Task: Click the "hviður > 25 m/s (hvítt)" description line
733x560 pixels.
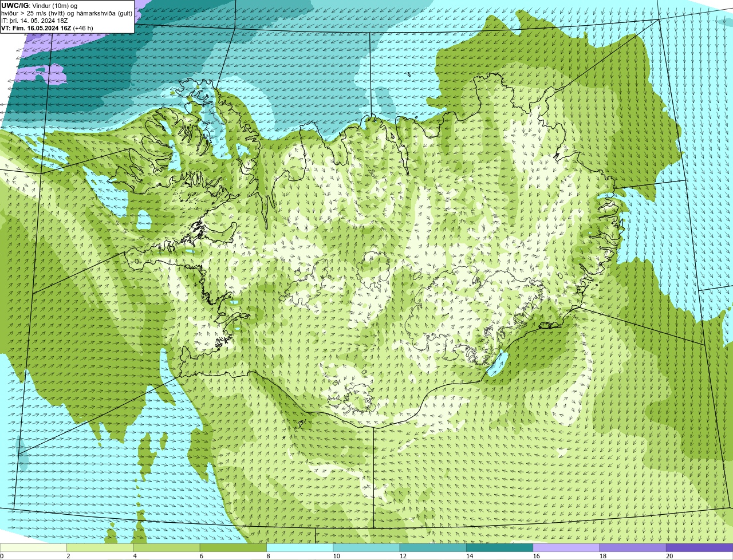Action: tap(67, 13)
